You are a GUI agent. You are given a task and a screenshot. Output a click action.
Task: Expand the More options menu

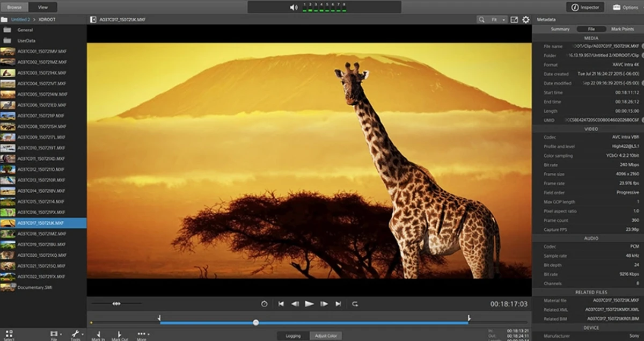[142, 335]
